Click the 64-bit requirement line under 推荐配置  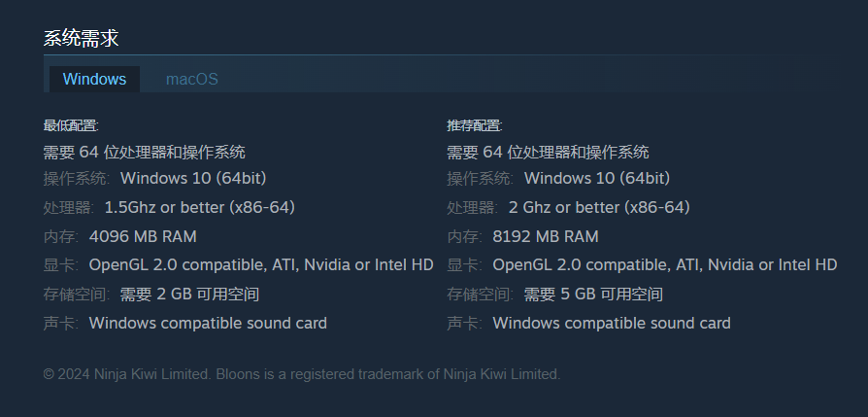pos(548,152)
